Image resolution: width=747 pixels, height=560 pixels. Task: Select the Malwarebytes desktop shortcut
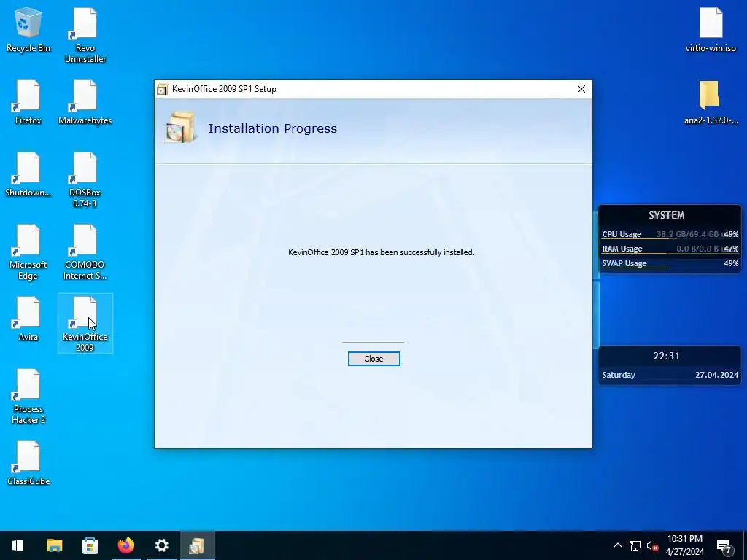pyautogui.click(x=85, y=103)
